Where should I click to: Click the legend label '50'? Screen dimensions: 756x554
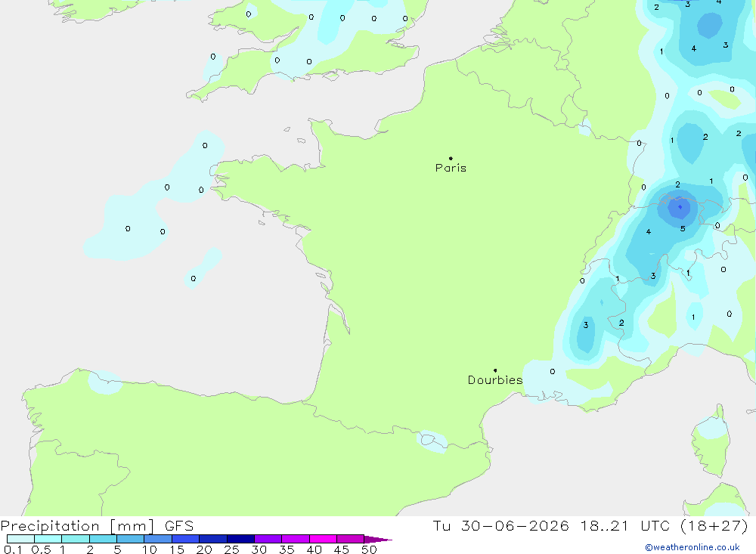[x=369, y=549]
